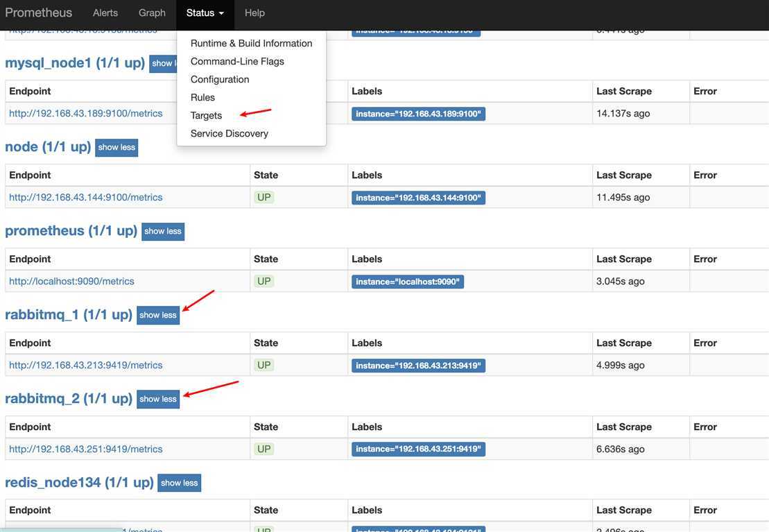Open endpoint http://192.168.43.144:9100/metrics
Image resolution: width=769 pixels, height=532 pixels.
pyautogui.click(x=86, y=197)
